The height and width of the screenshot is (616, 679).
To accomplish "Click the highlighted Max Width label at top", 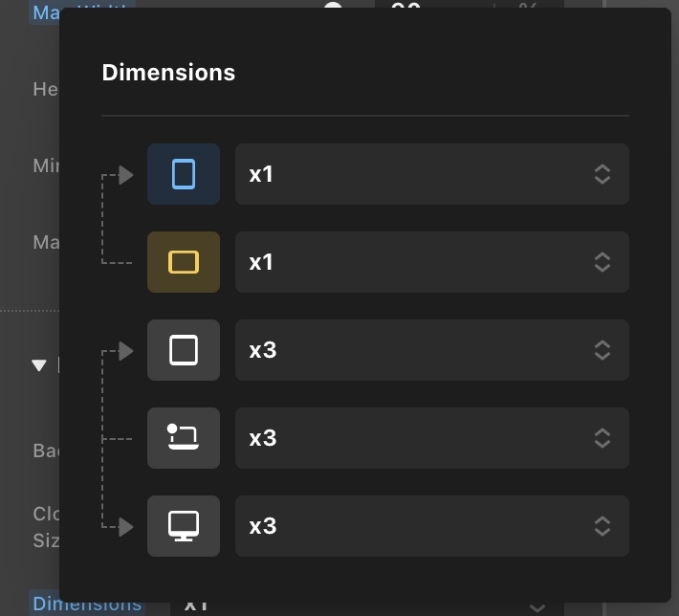I will [81, 11].
